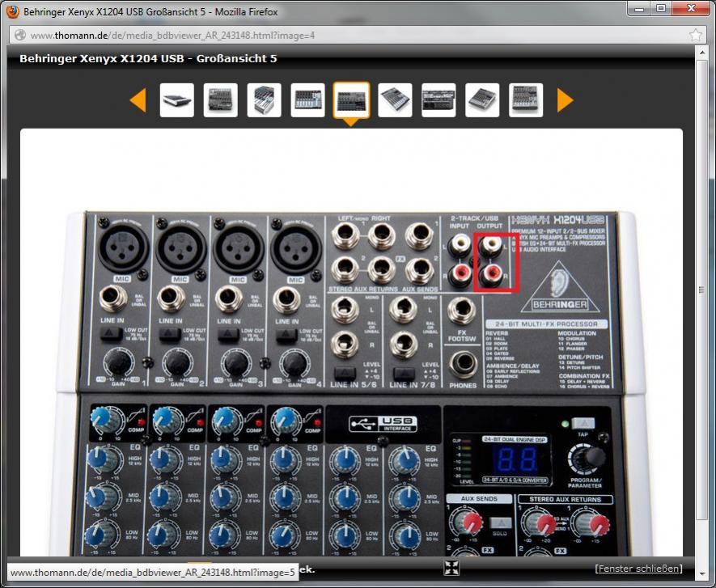The height and width of the screenshot is (588, 716).
Task: Click the scrollbar down arrow
Action: [702, 573]
